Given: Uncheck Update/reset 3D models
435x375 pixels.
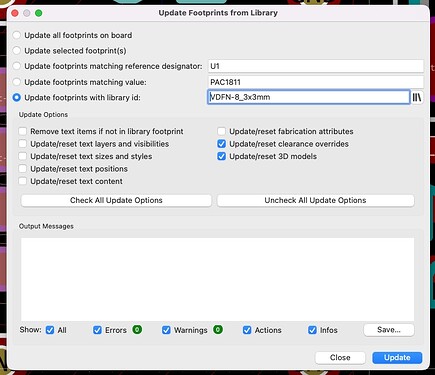Looking at the screenshot, I should [x=221, y=156].
